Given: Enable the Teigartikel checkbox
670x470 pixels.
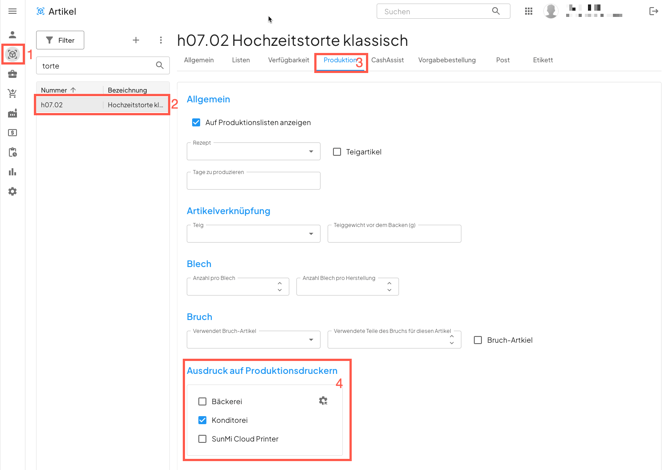Looking at the screenshot, I should [337, 152].
